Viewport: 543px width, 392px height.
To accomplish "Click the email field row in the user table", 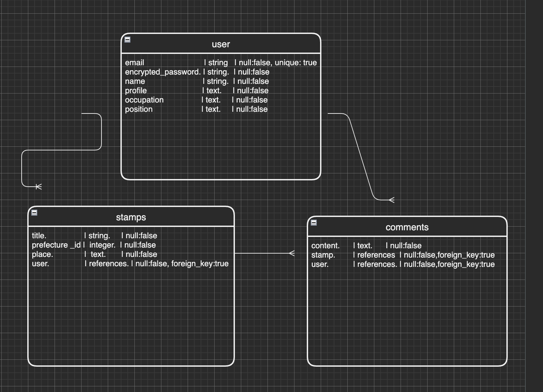I will pyautogui.click(x=200, y=63).
